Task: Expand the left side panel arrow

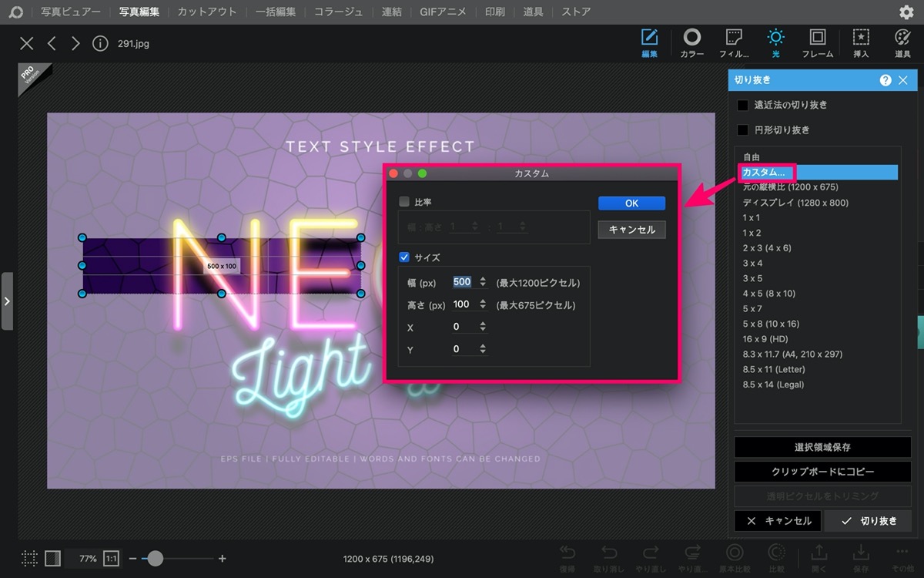Action: coord(7,301)
